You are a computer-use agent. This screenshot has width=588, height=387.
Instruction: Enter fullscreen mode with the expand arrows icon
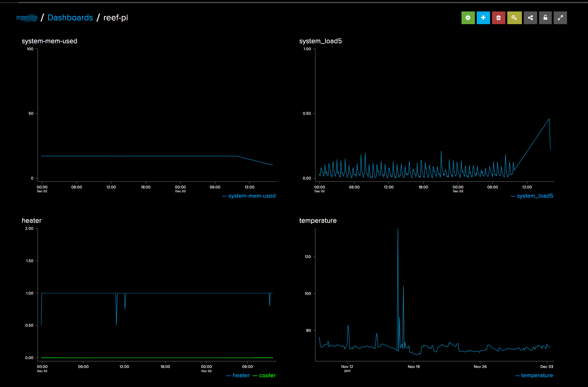click(x=560, y=18)
